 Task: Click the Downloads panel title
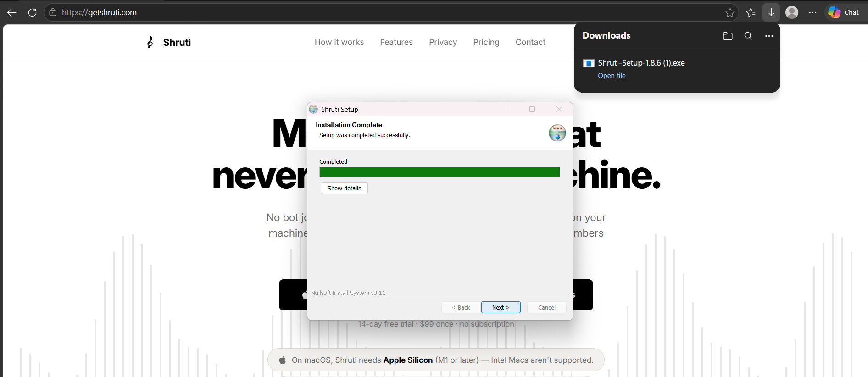[606, 35]
